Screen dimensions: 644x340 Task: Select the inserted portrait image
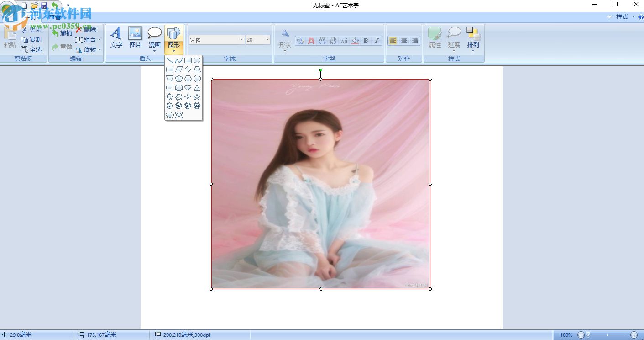321,184
